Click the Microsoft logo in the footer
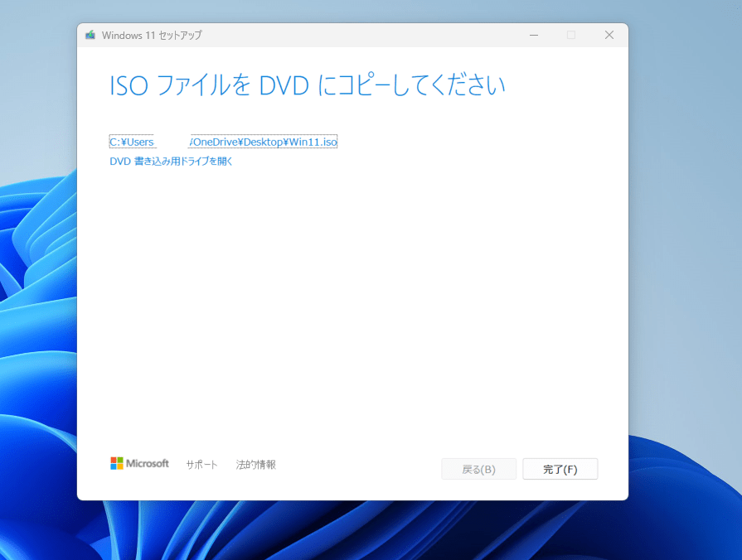742x560 pixels. (139, 464)
